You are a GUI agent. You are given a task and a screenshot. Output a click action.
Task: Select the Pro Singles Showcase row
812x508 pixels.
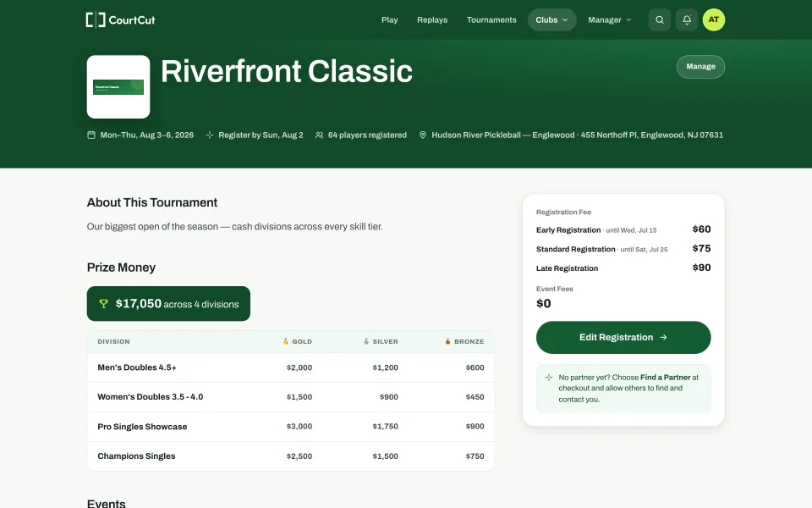[290, 427]
